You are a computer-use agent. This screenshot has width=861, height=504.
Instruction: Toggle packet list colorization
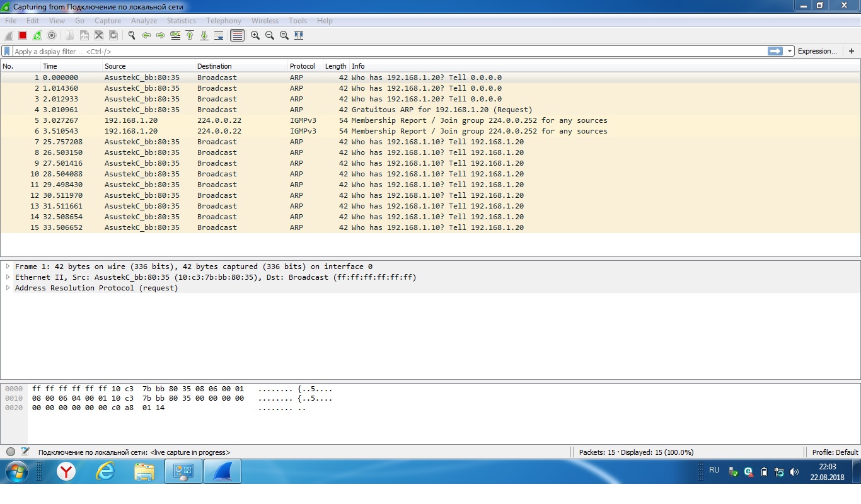237,35
